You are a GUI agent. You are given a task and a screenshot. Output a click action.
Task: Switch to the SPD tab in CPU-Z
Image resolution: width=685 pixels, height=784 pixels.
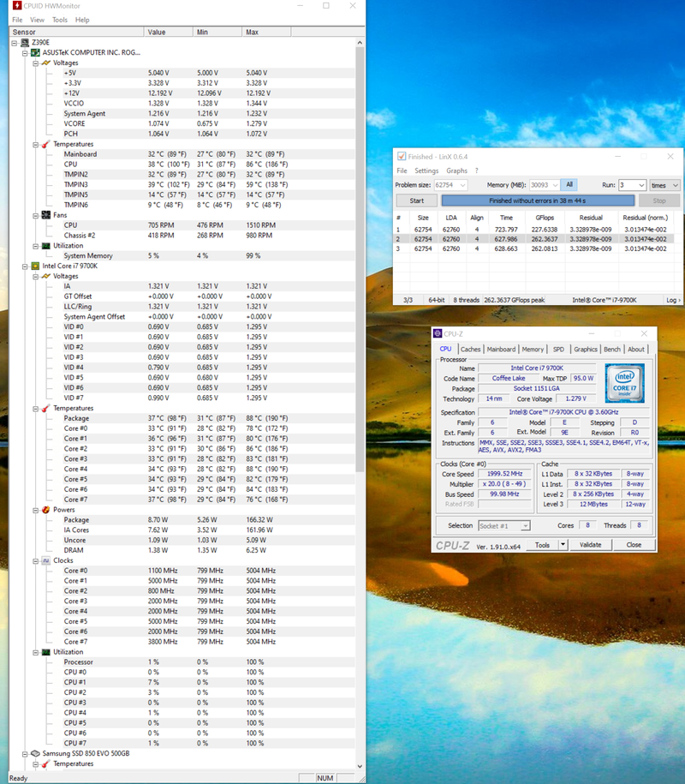[558, 349]
